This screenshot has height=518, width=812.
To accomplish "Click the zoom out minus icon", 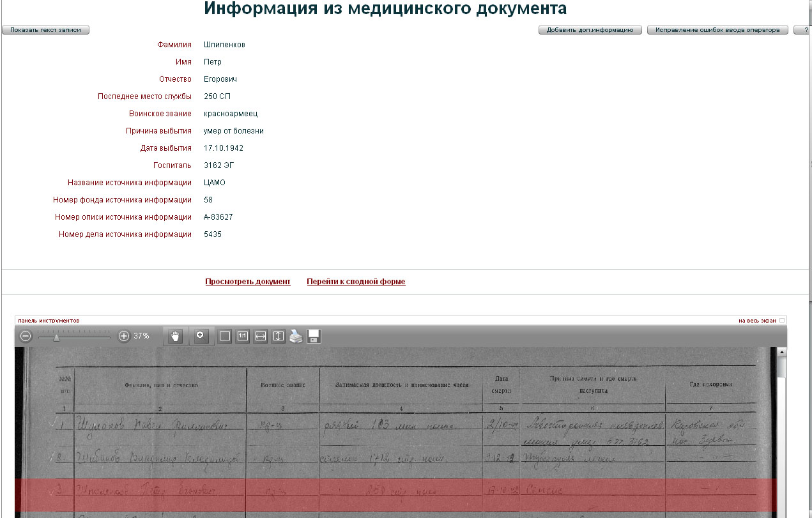I will (26, 336).
